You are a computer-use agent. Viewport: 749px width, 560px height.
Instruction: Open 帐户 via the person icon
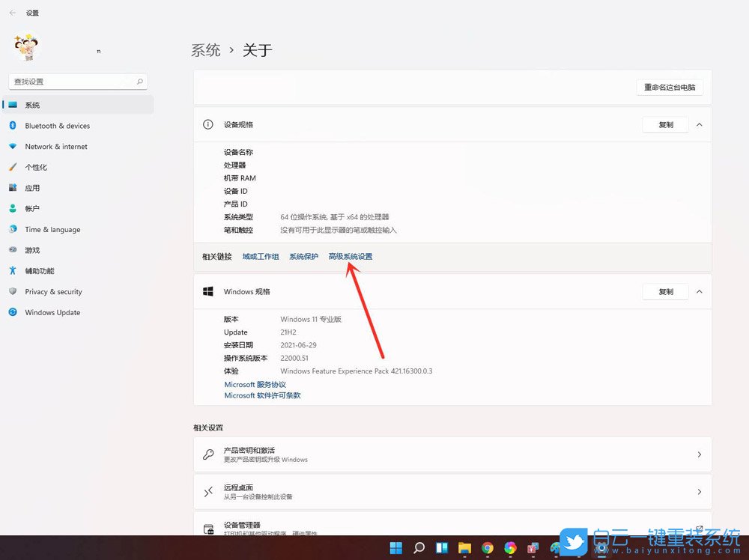[12, 209]
